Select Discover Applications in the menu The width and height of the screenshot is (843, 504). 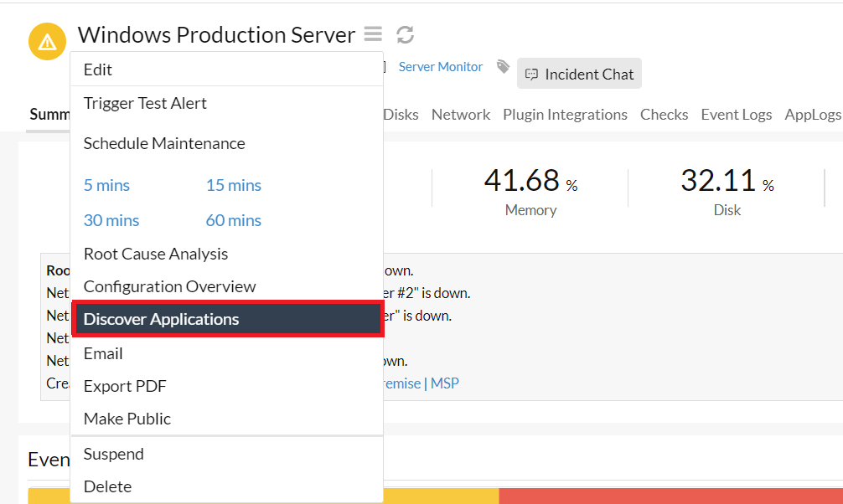[x=161, y=319]
